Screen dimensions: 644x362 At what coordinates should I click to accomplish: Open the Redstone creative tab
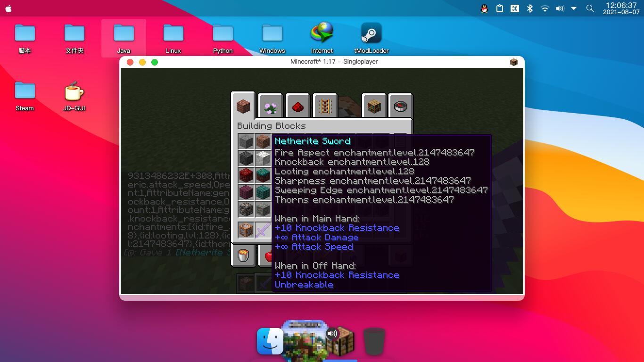pos(297,106)
